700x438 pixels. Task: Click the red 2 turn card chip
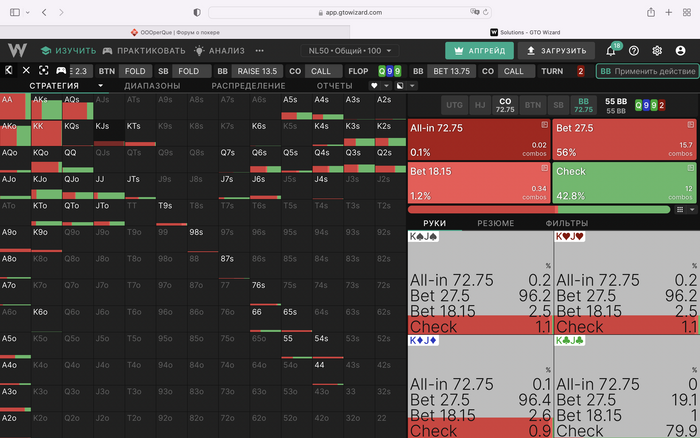[580, 71]
